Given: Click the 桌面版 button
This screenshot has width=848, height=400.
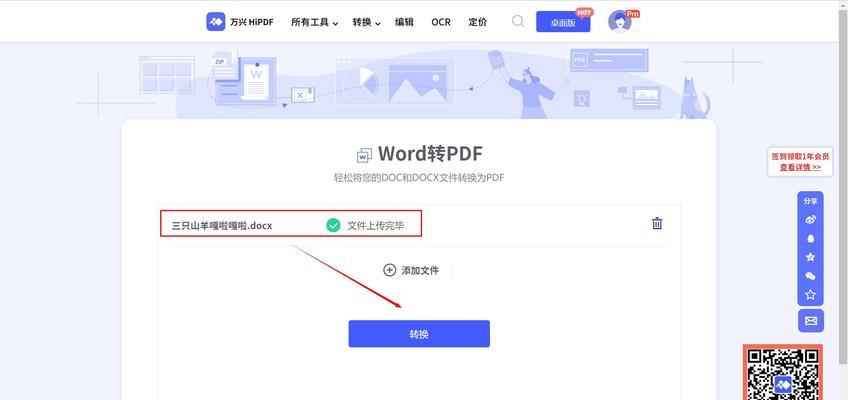Looking at the screenshot, I should (563, 22).
